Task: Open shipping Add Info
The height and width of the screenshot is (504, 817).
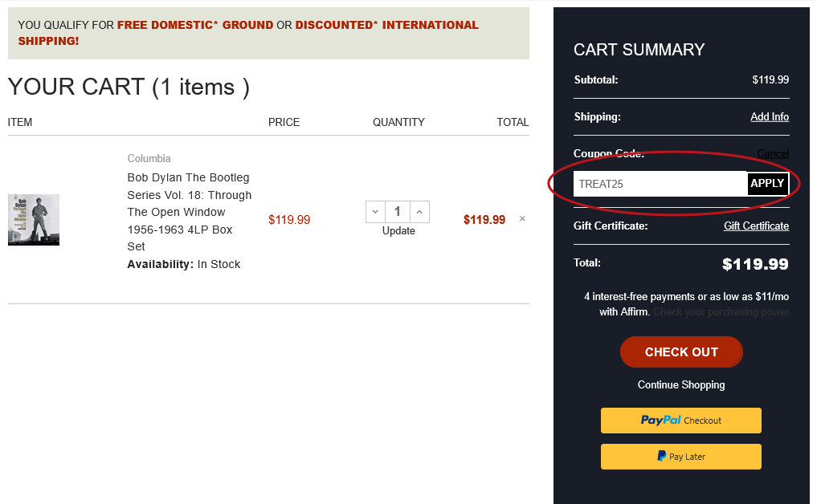Action: pos(769,116)
